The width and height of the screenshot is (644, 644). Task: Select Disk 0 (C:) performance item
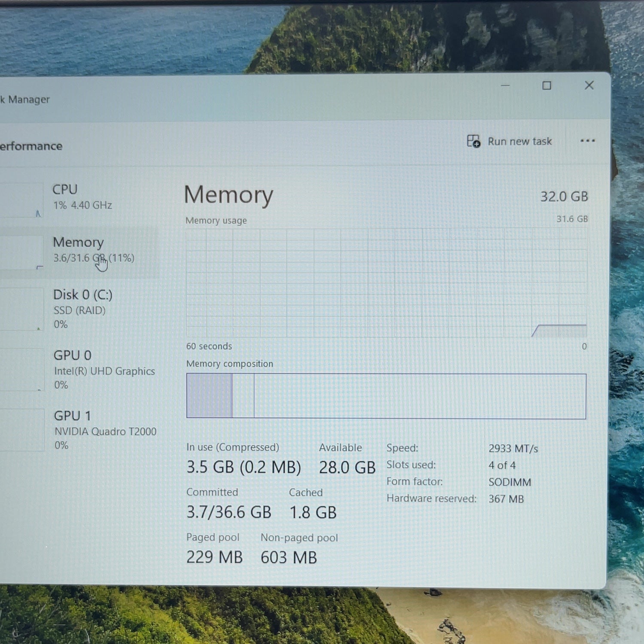pyautogui.click(x=79, y=309)
